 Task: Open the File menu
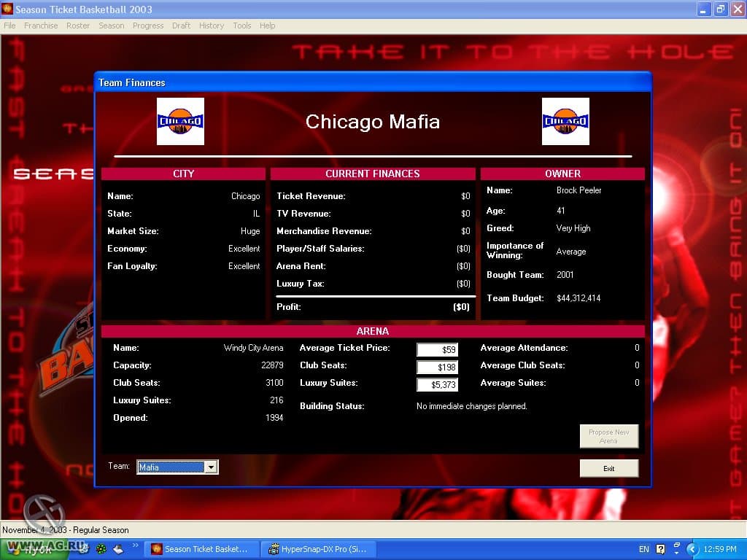(9, 26)
